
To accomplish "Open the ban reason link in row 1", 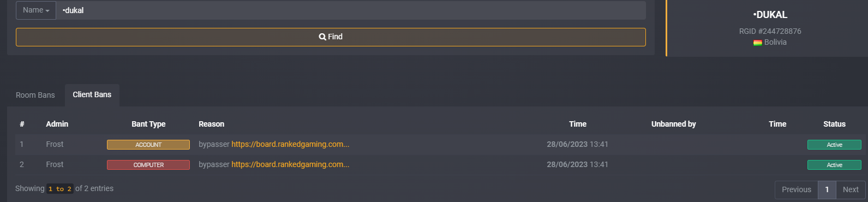I will [290, 144].
